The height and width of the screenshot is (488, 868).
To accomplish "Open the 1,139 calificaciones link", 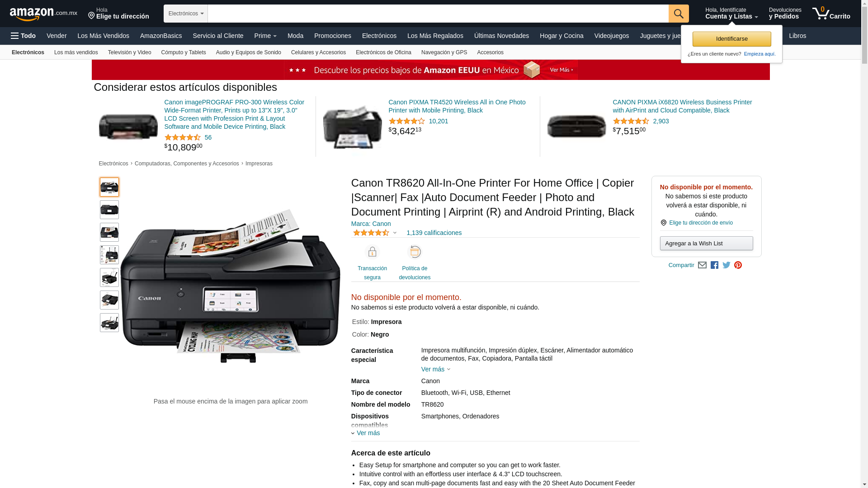I will point(434,233).
